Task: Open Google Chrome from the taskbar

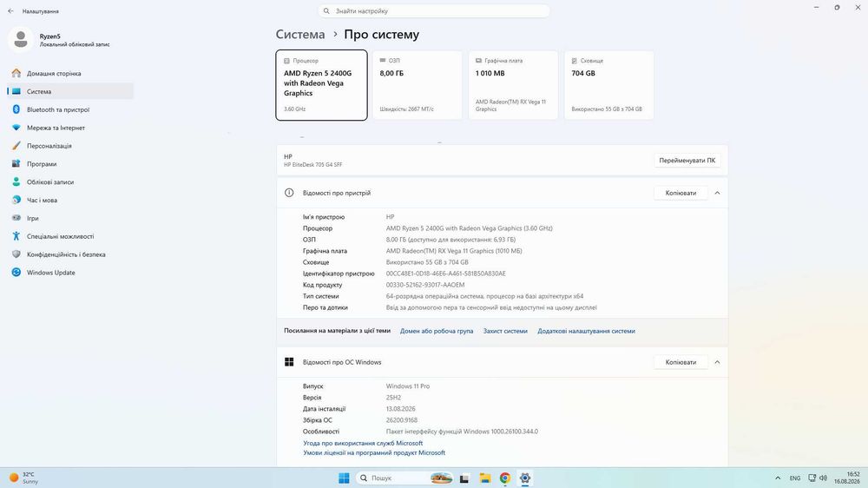Action: [505, 478]
